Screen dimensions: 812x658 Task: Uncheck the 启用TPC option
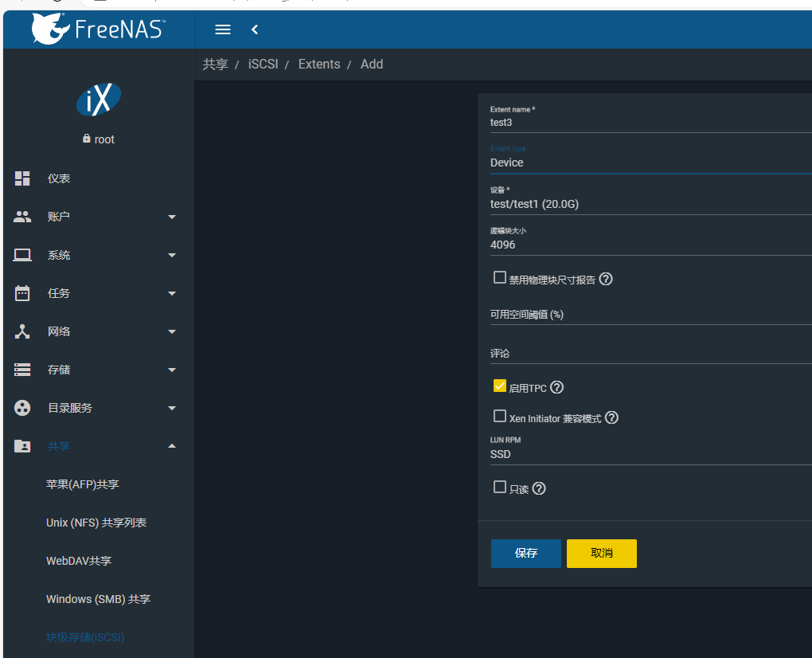tap(500, 387)
